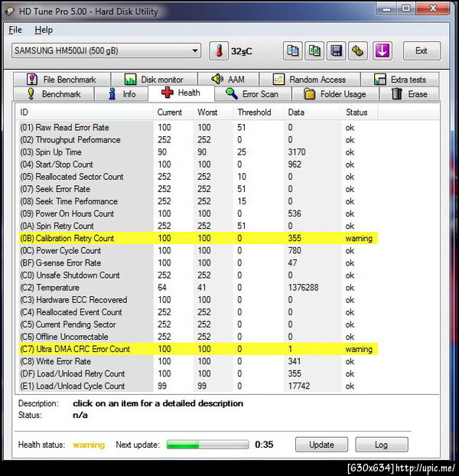Select the (C0) Unsafe Shutdown Count row
The width and height of the screenshot is (459, 476).
pyautogui.click(x=197, y=275)
